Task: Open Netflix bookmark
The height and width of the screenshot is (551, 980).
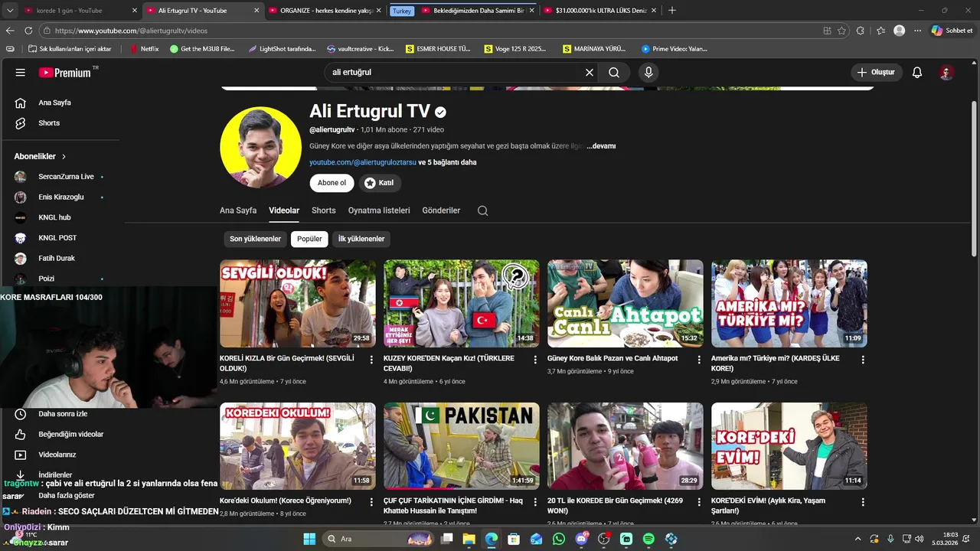Action: pyautogui.click(x=144, y=49)
